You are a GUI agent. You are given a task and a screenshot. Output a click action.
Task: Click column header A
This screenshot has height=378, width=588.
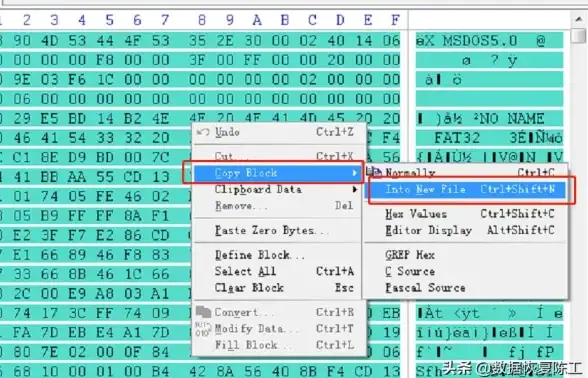pyautogui.click(x=257, y=20)
